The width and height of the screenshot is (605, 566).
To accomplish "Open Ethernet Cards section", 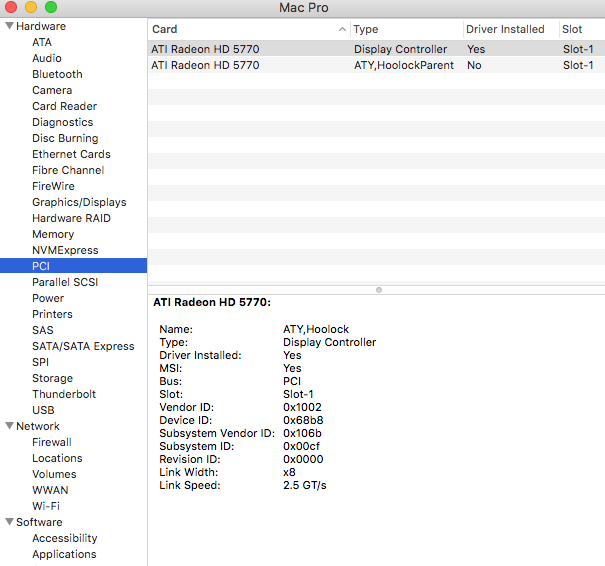I will pyautogui.click(x=71, y=154).
